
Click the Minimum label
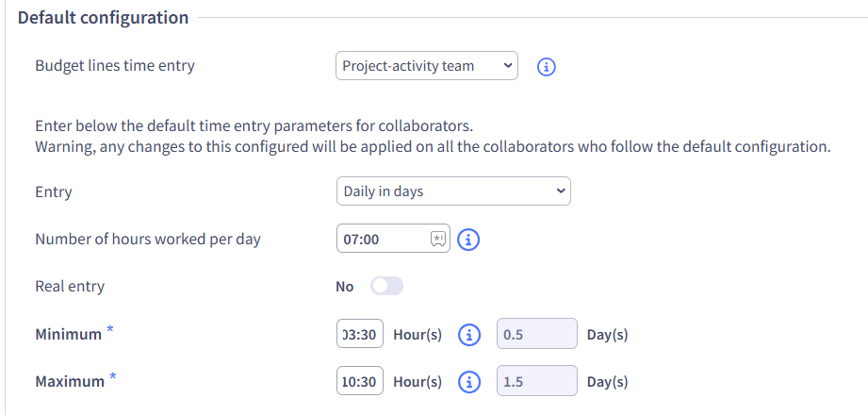click(68, 335)
